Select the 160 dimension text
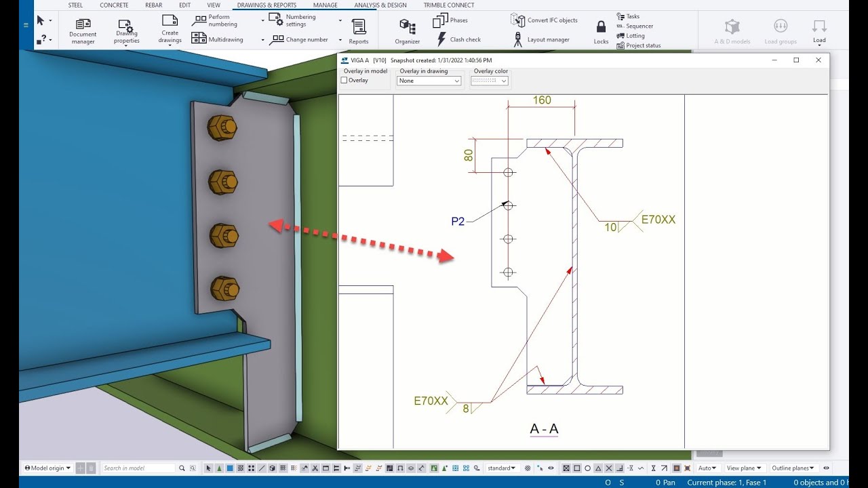868x488 pixels. [542, 100]
